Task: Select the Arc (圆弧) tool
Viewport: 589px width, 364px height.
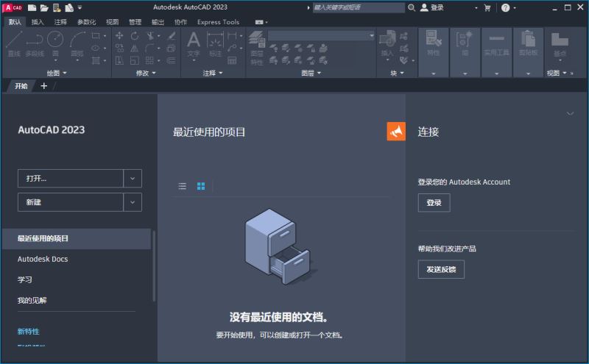Action: pyautogui.click(x=77, y=44)
